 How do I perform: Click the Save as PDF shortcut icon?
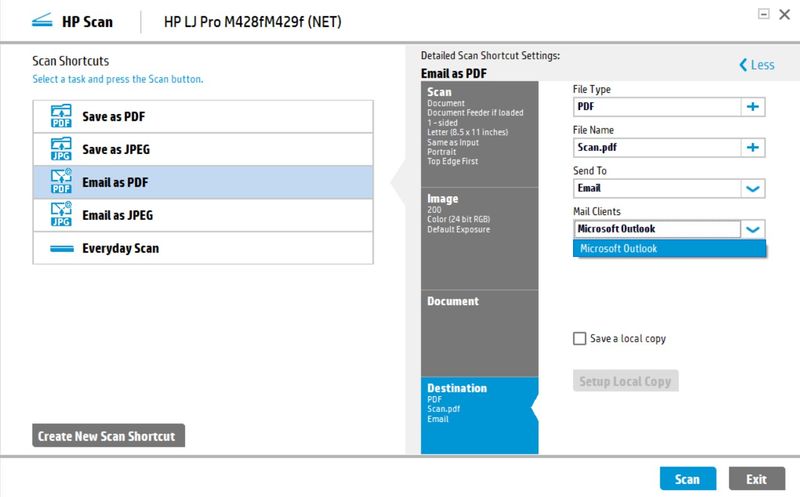tap(61, 116)
